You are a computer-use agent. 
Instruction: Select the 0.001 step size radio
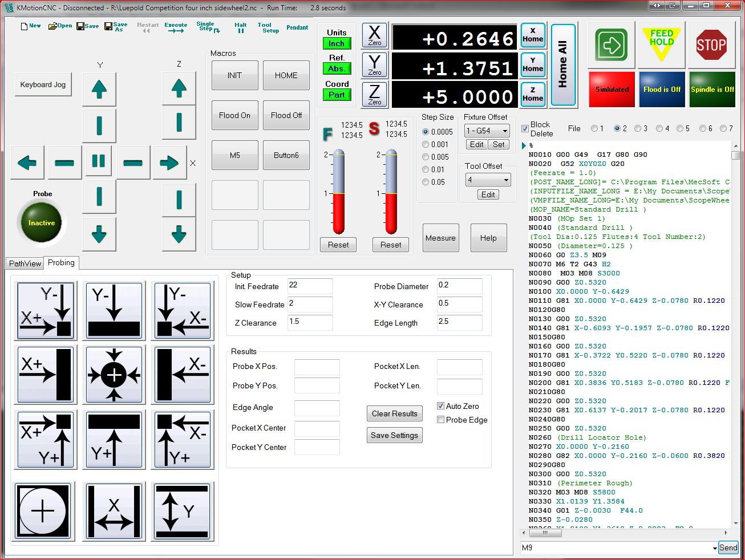coord(426,144)
